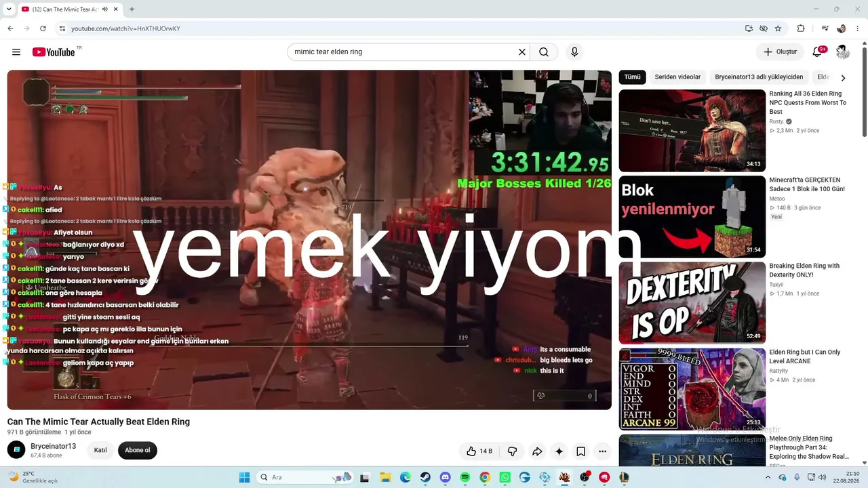Click the video player to pause

[x=309, y=240]
